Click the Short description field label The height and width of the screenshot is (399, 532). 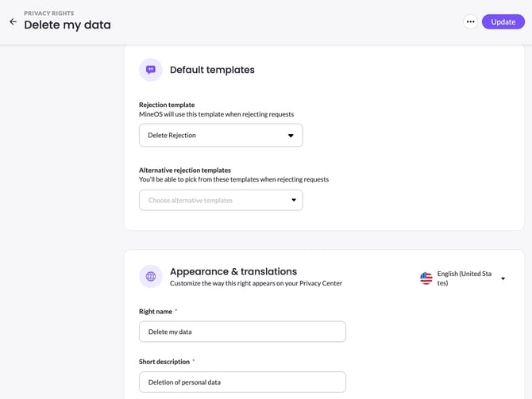click(x=164, y=362)
